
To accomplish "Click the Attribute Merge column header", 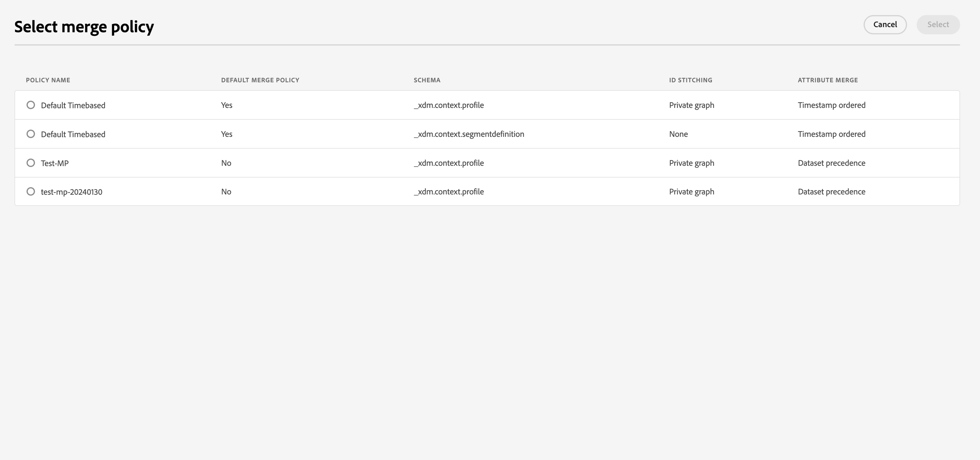I will pyautogui.click(x=827, y=80).
